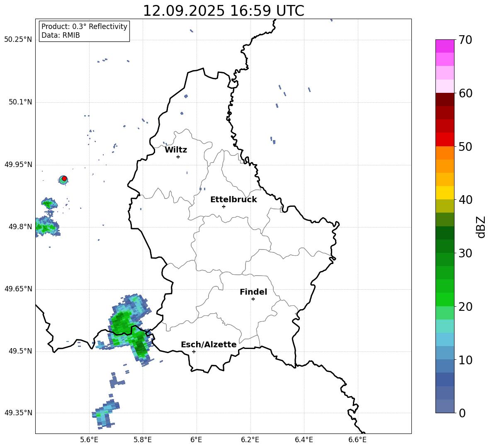The image size is (491, 448).
Task: Click the 5.6°E longitude label
Action: 89,440
